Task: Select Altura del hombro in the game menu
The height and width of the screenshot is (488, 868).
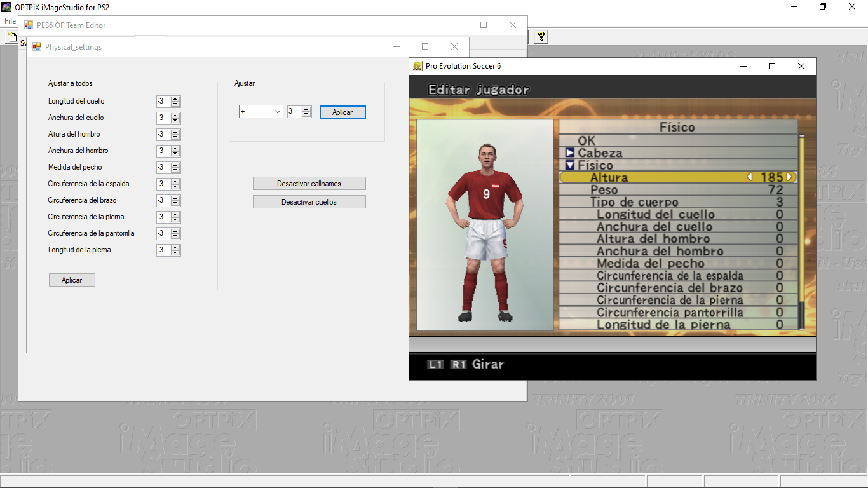Action: [678, 239]
